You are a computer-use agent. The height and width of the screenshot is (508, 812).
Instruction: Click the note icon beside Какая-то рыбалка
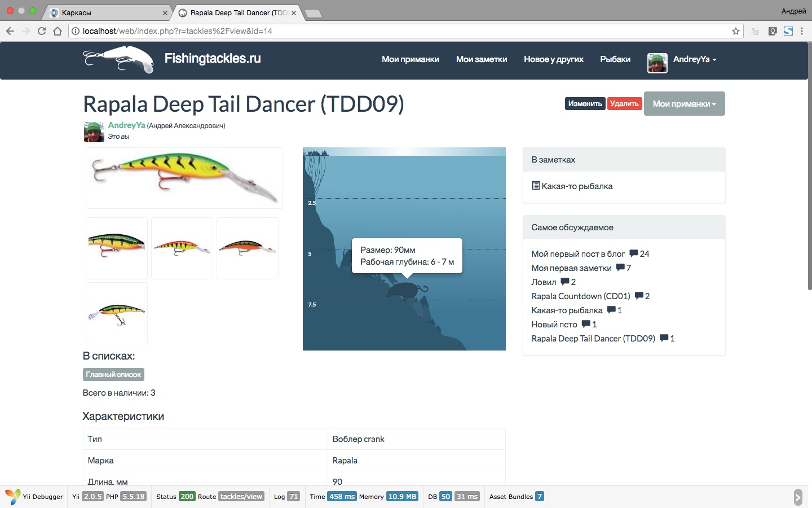tap(536, 186)
